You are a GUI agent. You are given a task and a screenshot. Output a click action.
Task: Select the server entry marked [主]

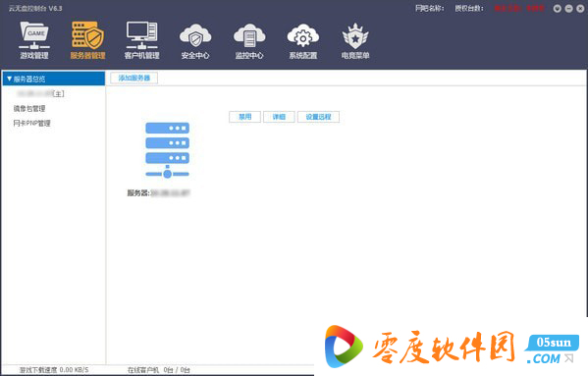click(x=41, y=93)
